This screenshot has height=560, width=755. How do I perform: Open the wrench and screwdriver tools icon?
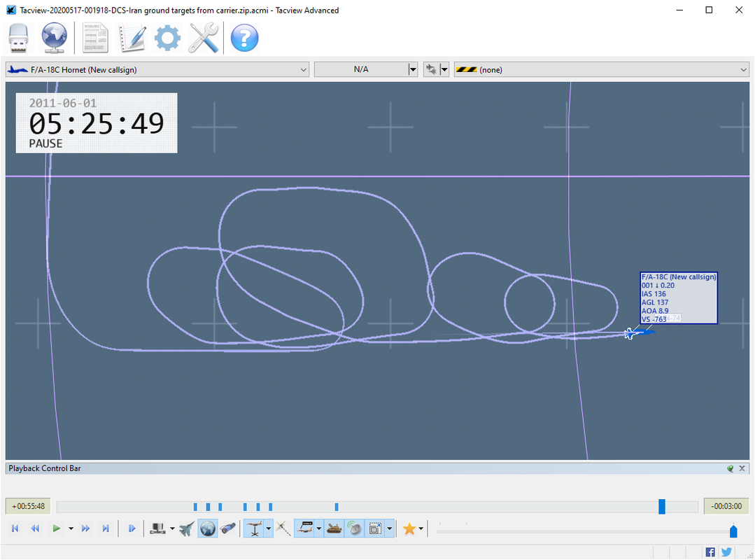tap(203, 38)
